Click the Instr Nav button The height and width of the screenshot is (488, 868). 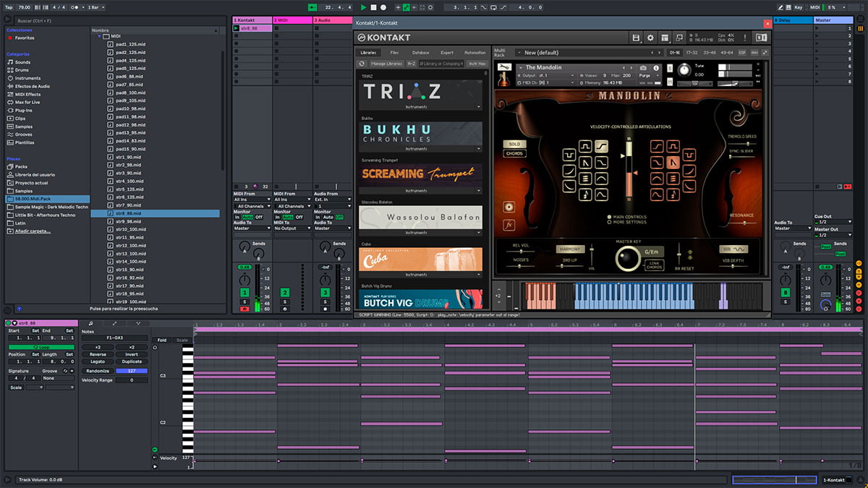(x=477, y=64)
